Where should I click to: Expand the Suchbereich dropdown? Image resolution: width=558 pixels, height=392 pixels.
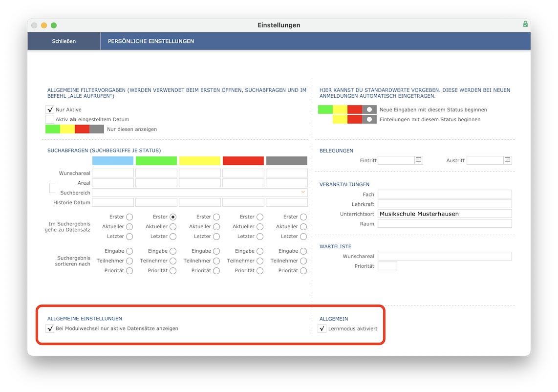(x=303, y=192)
